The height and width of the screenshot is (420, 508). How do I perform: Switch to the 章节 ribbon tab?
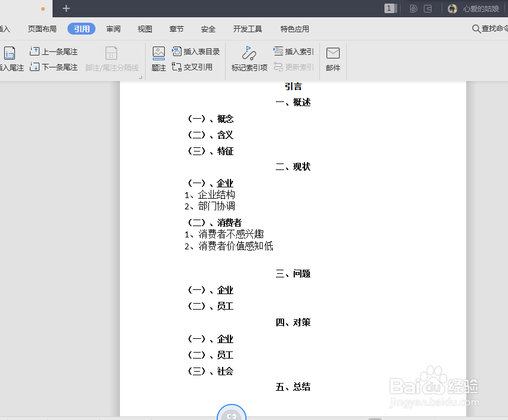(x=176, y=28)
